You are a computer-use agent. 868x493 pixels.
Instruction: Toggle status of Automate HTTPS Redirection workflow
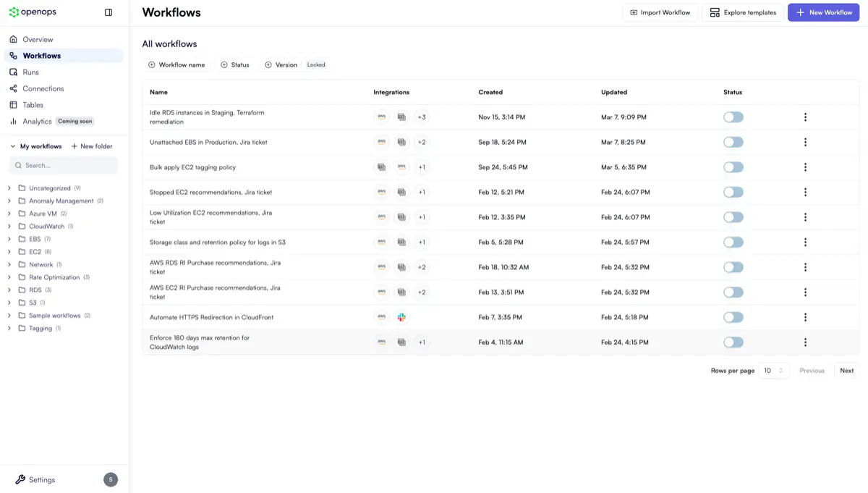[x=733, y=317]
